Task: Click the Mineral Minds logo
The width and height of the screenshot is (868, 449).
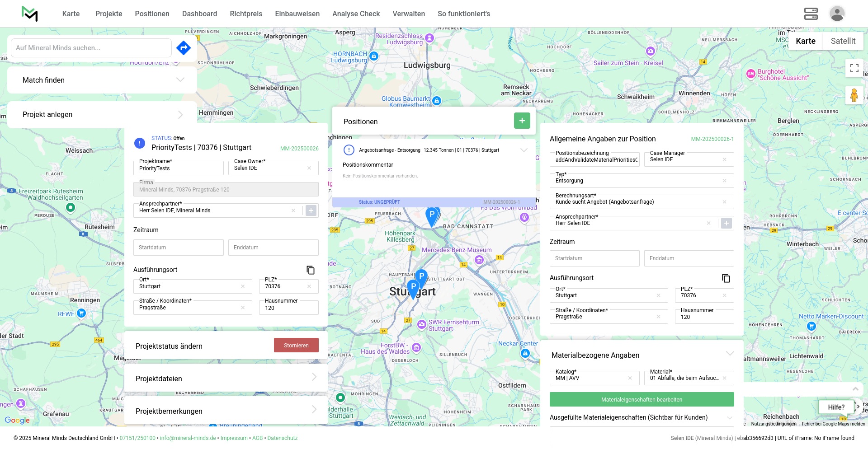Action: pyautogui.click(x=30, y=14)
